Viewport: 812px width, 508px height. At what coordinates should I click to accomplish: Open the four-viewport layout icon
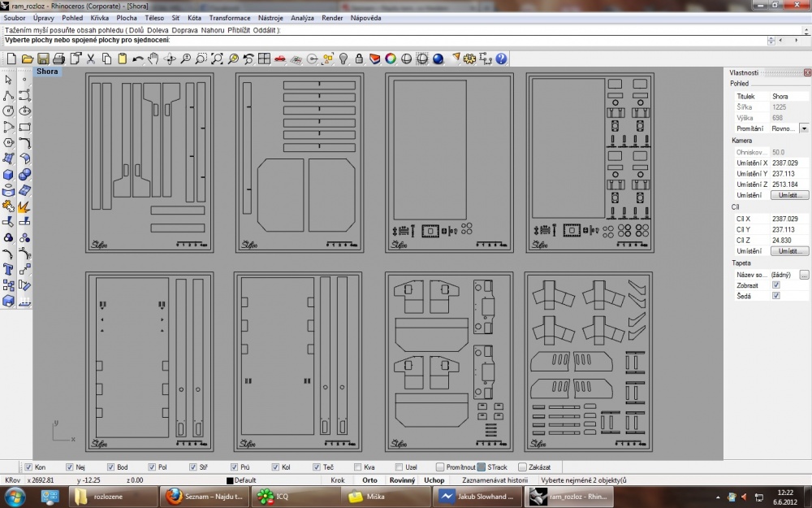click(264, 59)
